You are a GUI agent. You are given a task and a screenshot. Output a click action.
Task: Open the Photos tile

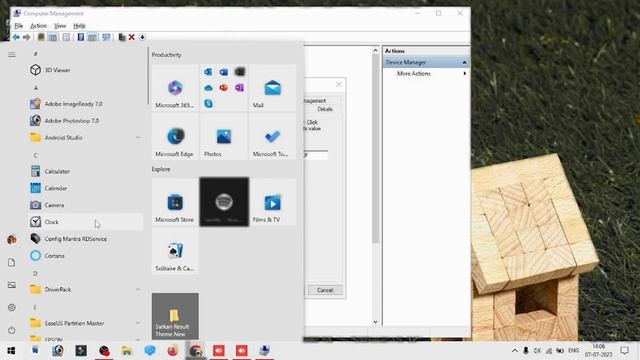click(x=224, y=136)
